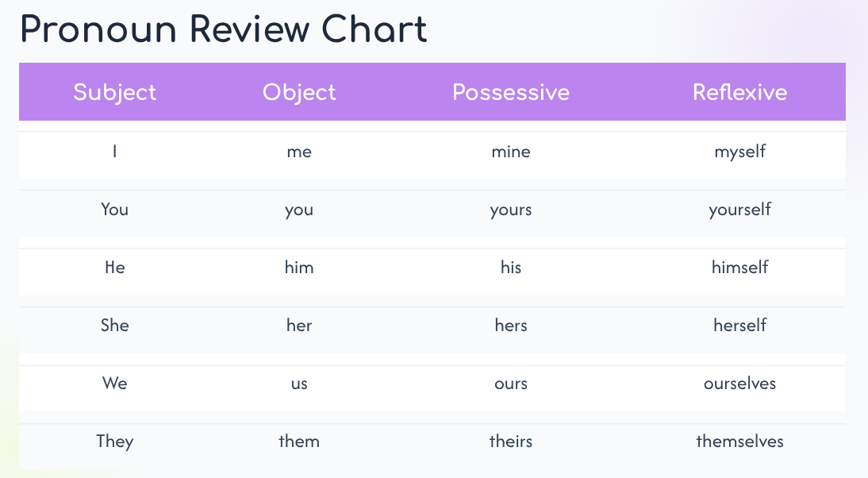Select the 'hers' possessive cell

click(511, 326)
